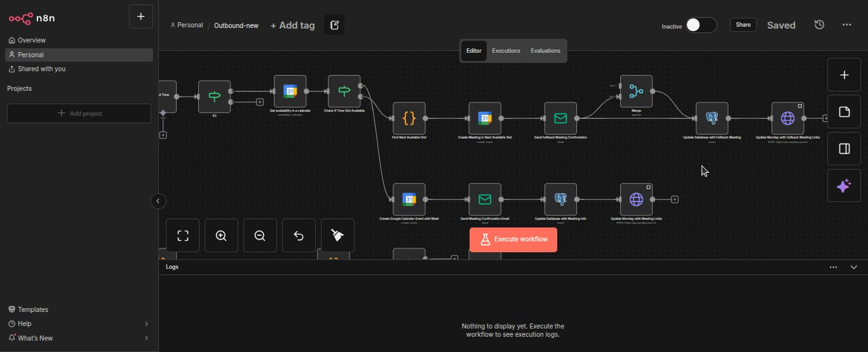868x352 pixels.
Task: Click the reset zoom arrow button
Action: (x=299, y=236)
